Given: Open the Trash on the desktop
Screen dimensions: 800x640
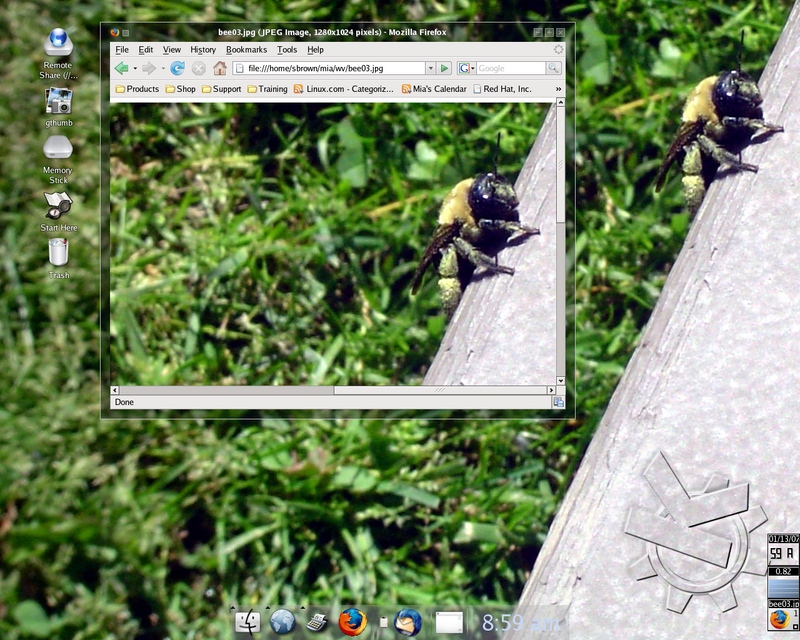Looking at the screenshot, I should click(59, 259).
